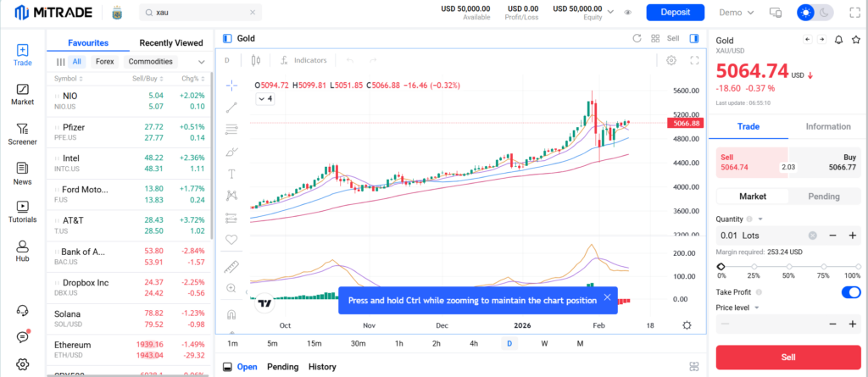Select the Text drawing tool

pos(231,174)
